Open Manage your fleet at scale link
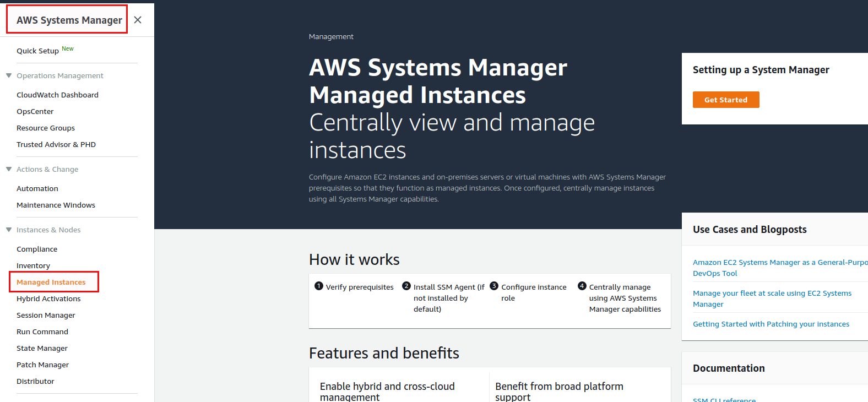The height and width of the screenshot is (402, 868). [772, 298]
